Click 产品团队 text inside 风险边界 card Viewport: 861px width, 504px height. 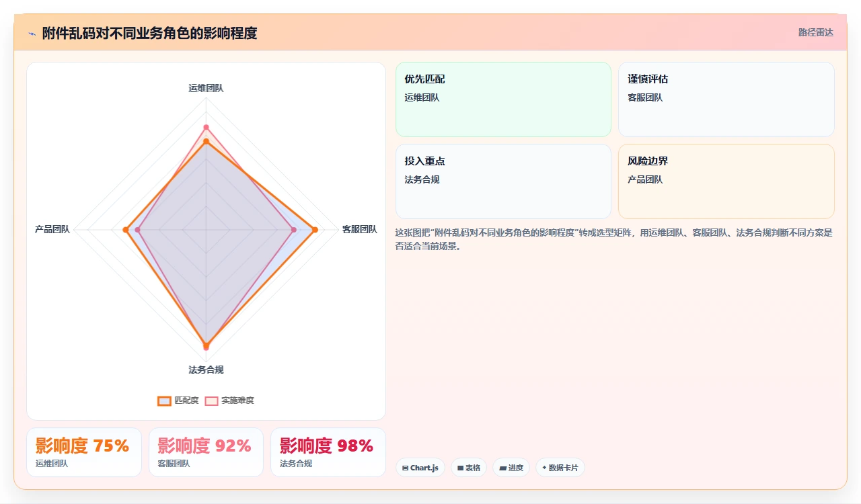pyautogui.click(x=645, y=180)
